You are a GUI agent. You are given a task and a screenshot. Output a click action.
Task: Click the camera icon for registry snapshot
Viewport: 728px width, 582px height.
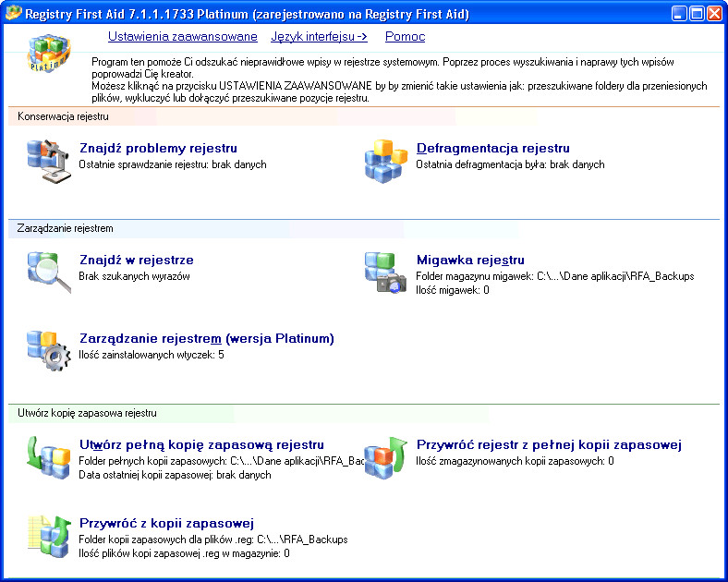point(386,273)
